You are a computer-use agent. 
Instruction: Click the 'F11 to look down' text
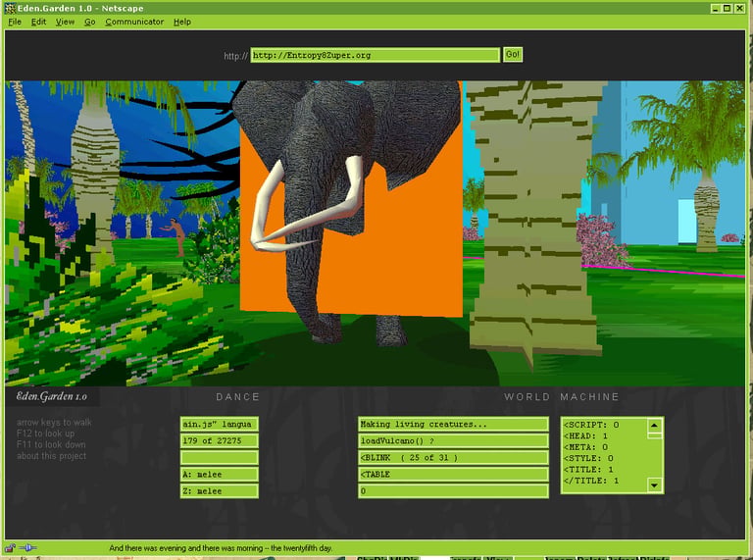click(51, 444)
